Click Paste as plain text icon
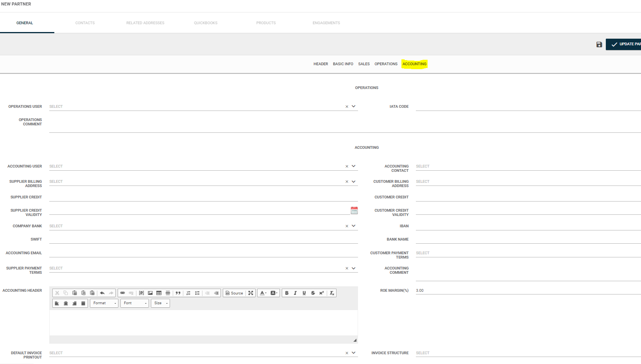 point(83,293)
